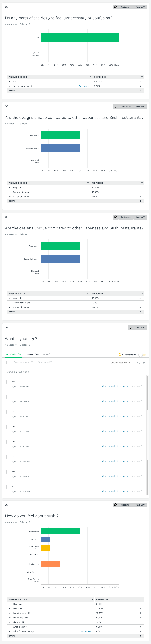Click the '100.00%' value in Q5 table
151x644 pixels.
point(98,82)
